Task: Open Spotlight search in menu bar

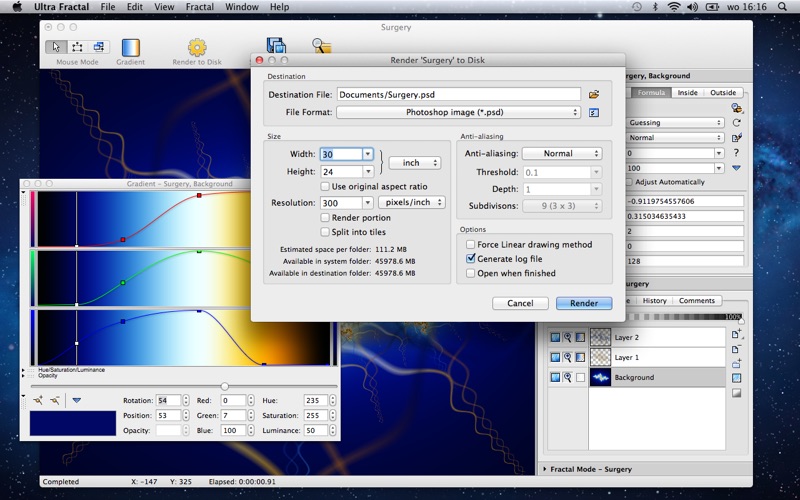Action: (783, 7)
